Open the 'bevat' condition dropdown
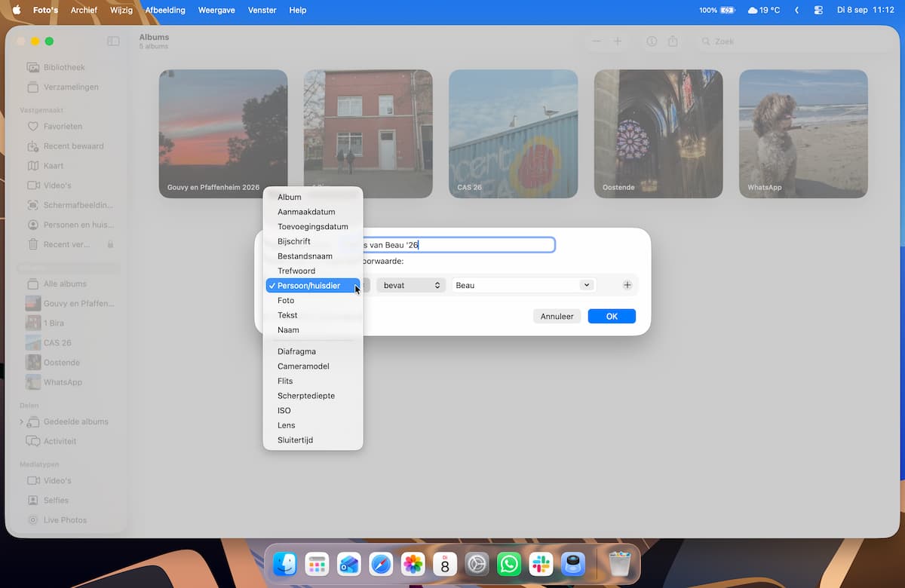The width and height of the screenshot is (905, 588). tap(411, 285)
